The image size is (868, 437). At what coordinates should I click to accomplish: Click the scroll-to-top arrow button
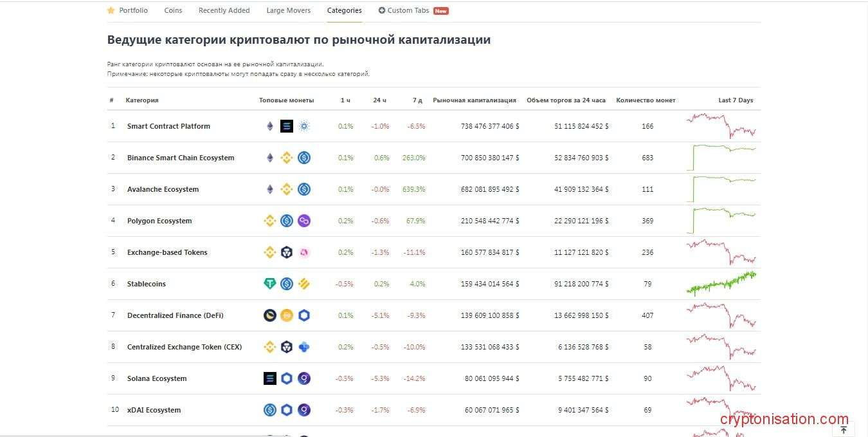pos(844,430)
